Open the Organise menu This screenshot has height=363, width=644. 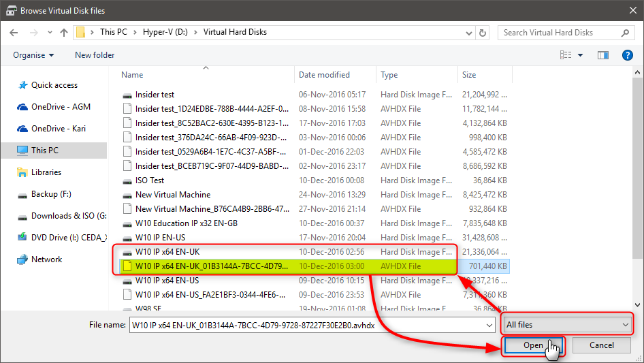[x=33, y=55]
